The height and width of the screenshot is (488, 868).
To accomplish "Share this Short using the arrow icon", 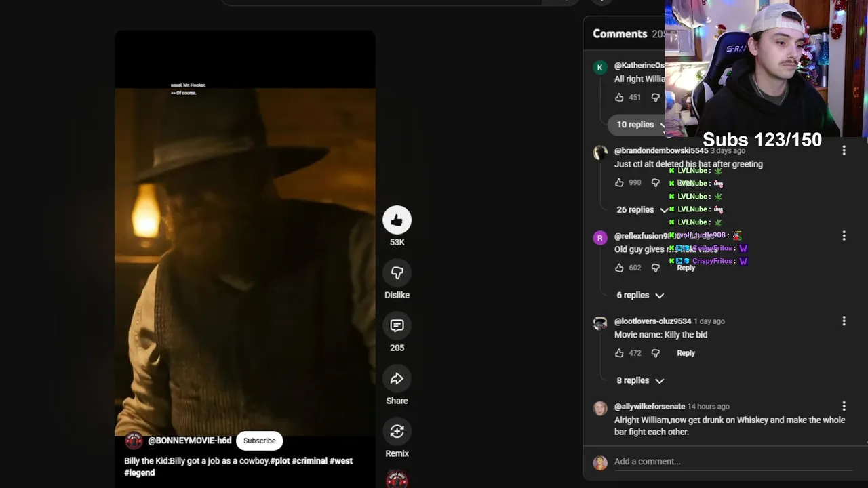I will point(397,379).
